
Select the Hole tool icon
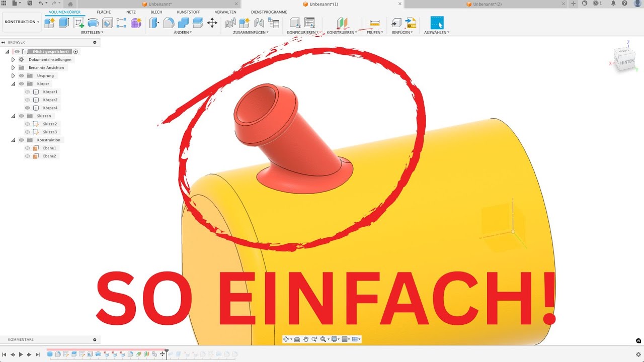[x=107, y=23]
